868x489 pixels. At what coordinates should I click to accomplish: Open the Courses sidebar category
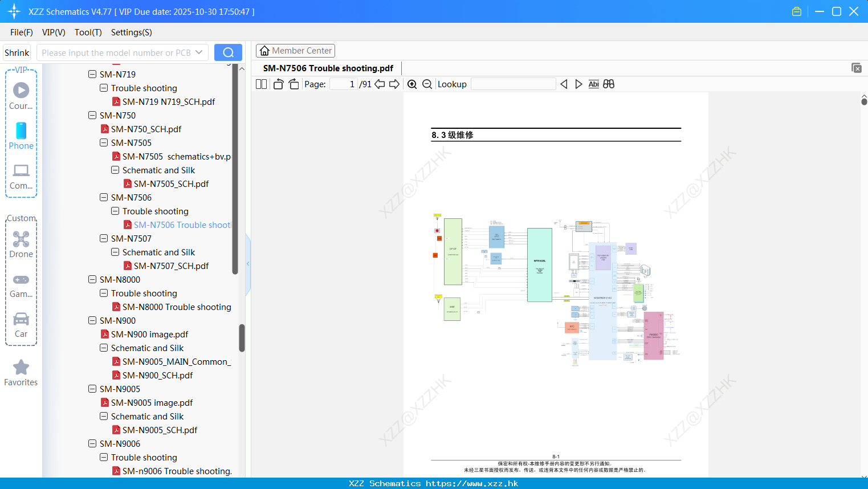click(21, 96)
